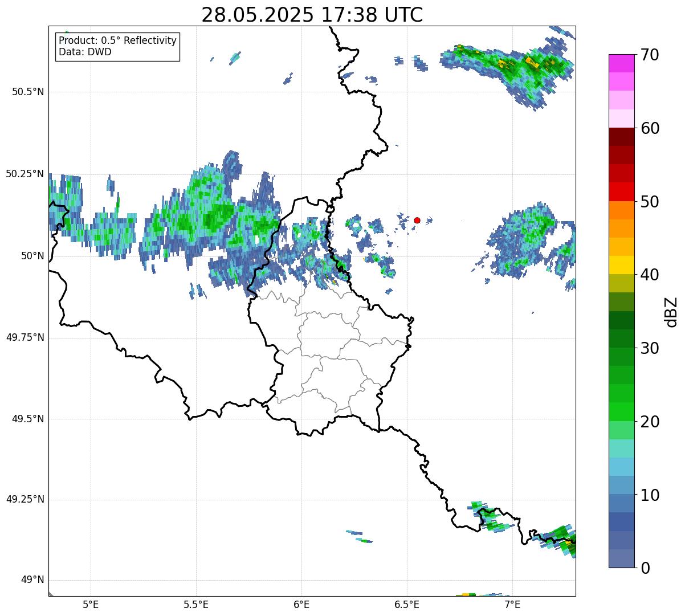The width and height of the screenshot is (685, 616).
Task: Click the red station marker dot
Action: pyautogui.click(x=417, y=220)
